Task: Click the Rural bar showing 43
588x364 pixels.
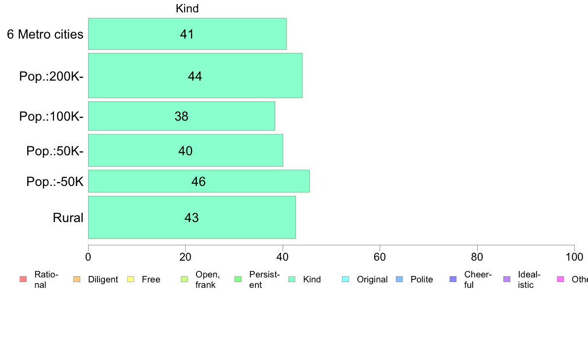Action: coord(192,217)
